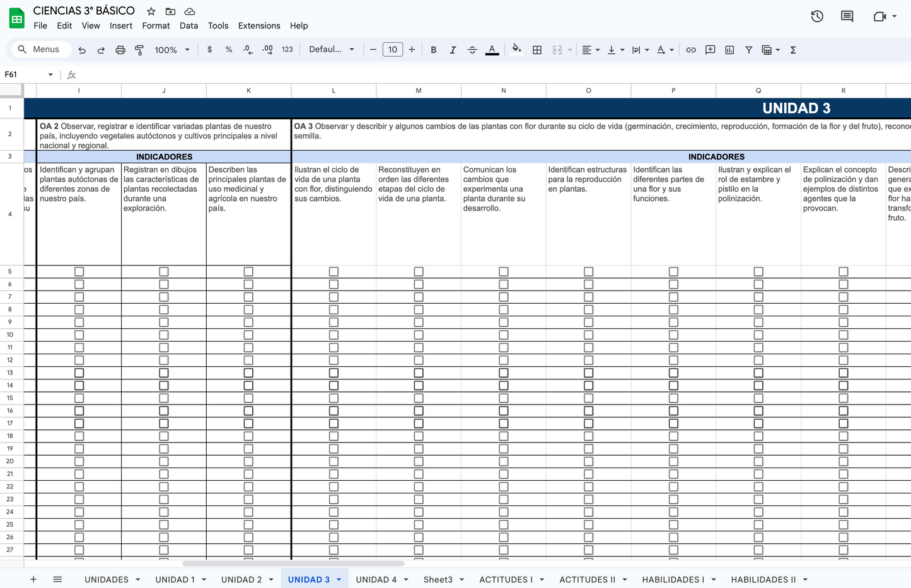Viewport: 911px width, 588px height.
Task: Switch to the ACTITUDES I sheet tab
Action: pyautogui.click(x=506, y=580)
